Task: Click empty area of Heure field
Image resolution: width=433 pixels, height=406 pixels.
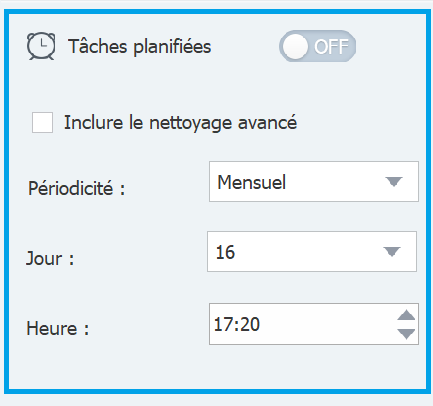Action: [x=327, y=324]
